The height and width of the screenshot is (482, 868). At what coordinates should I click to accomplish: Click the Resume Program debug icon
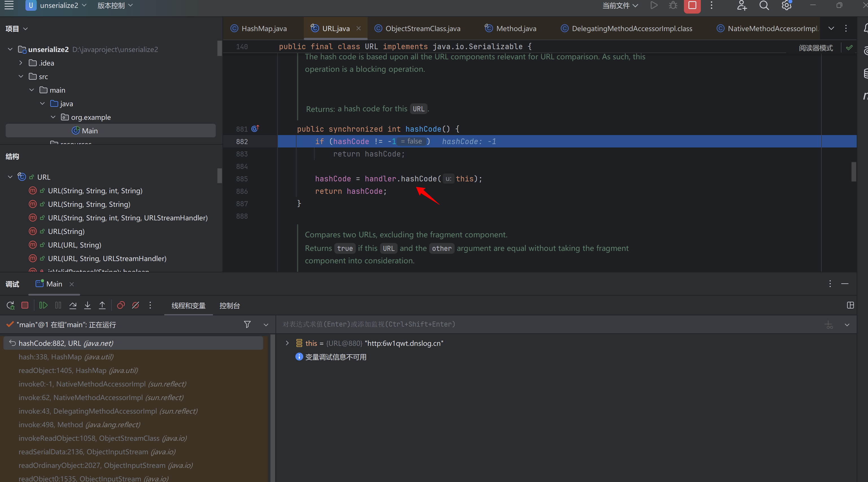[43, 305]
